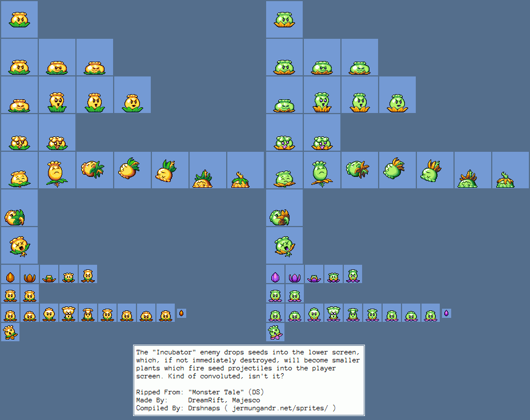Select the closed purple seed sprite
The height and width of the screenshot is (420, 530).
[275, 277]
